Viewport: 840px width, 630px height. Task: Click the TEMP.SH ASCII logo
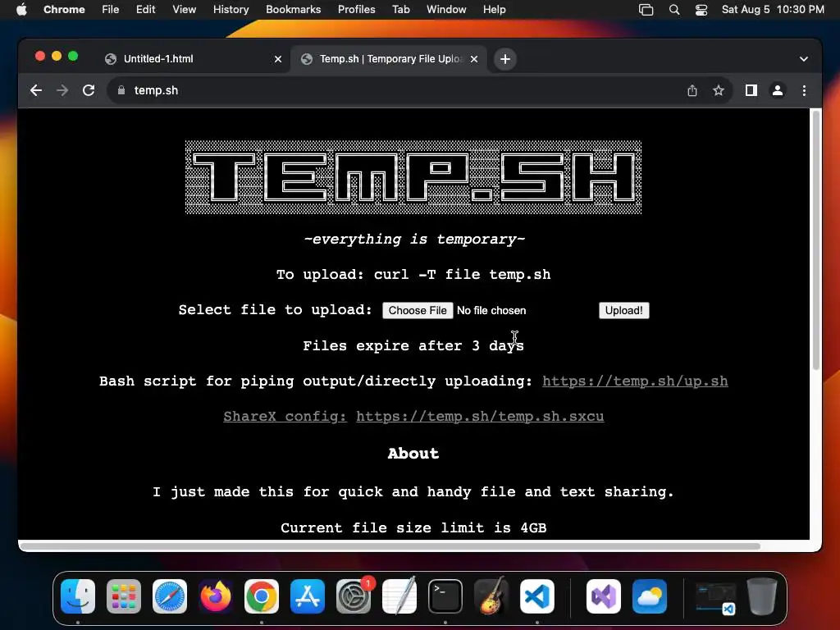point(413,177)
